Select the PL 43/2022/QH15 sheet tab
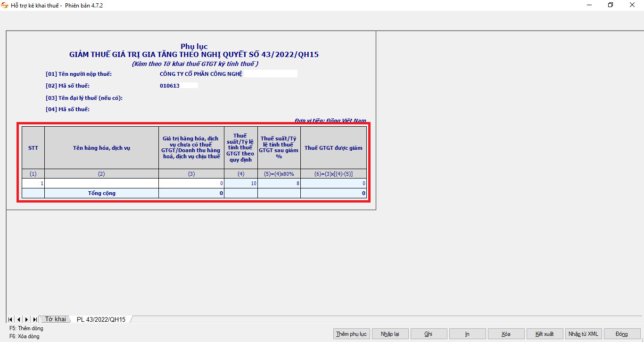This screenshot has width=644, height=342. coord(101,319)
